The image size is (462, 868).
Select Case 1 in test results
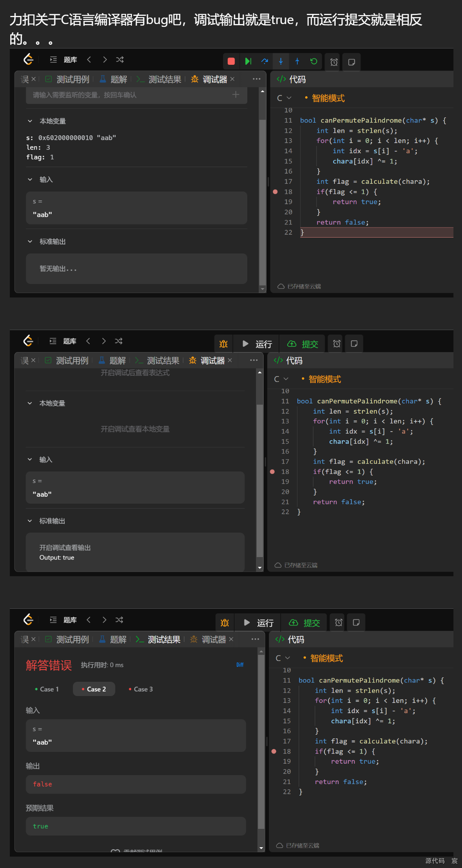click(47, 689)
